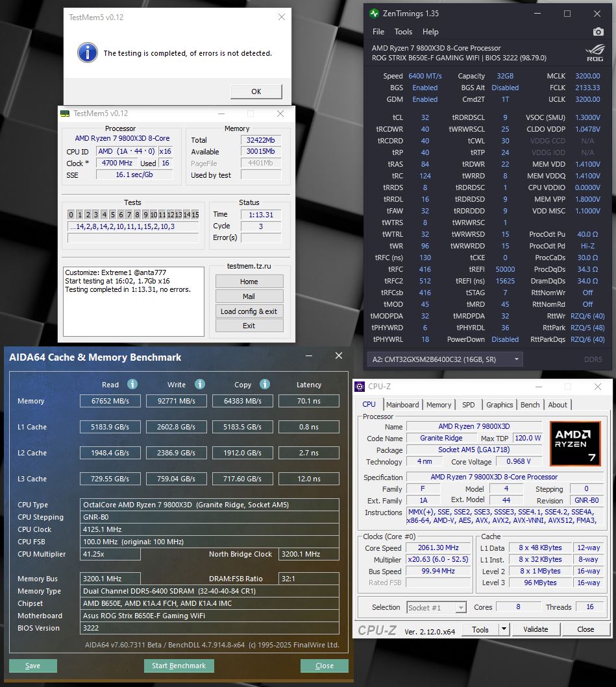Viewport: 616px width, 687px height.
Task: Switch to the Mainboard tab in CPU-Z
Action: tap(402, 405)
